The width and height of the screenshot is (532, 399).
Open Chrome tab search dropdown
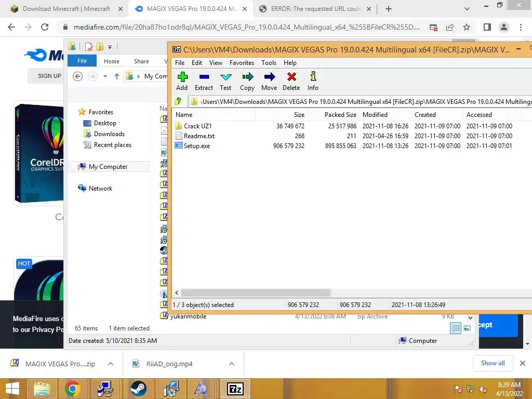pos(467,9)
